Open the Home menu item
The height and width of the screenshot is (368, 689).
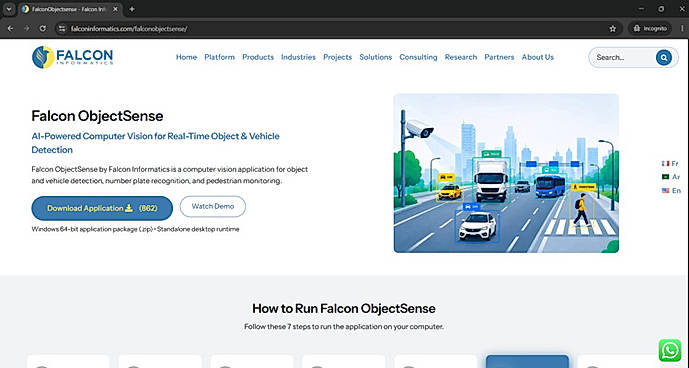click(186, 57)
